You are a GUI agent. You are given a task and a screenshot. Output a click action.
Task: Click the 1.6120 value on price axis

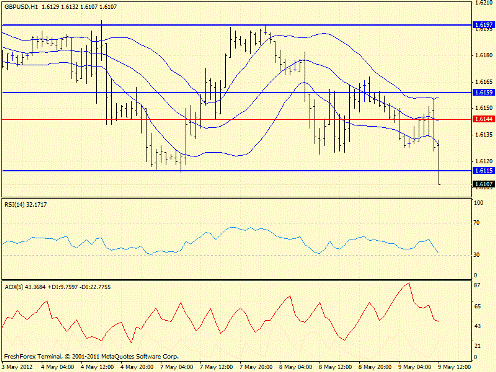[484, 161]
